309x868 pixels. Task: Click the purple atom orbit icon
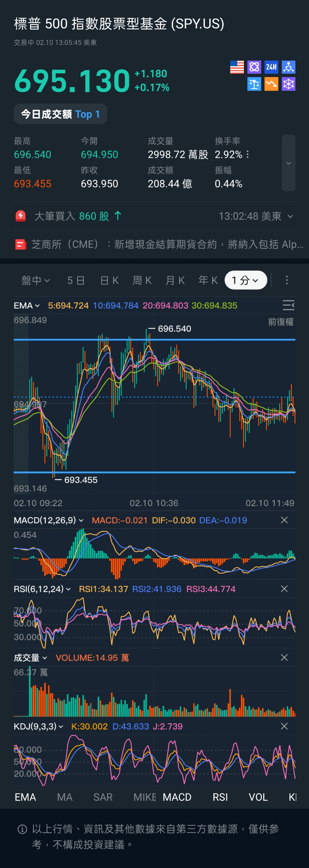[x=254, y=67]
